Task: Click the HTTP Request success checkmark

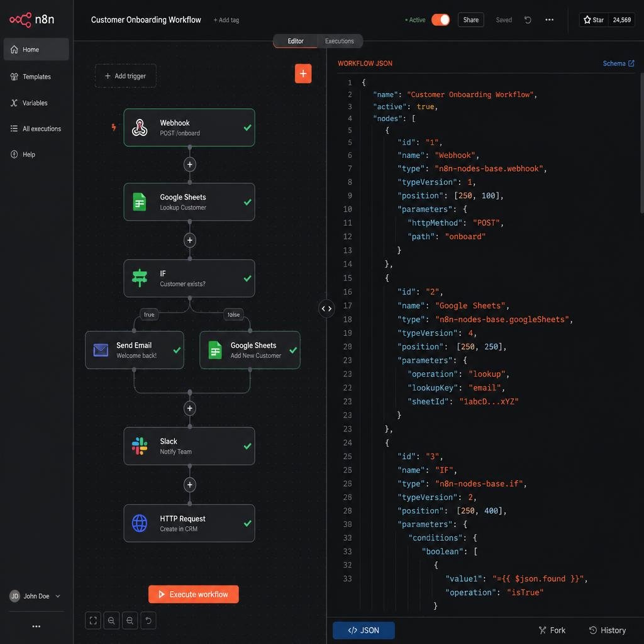Action: point(247,523)
